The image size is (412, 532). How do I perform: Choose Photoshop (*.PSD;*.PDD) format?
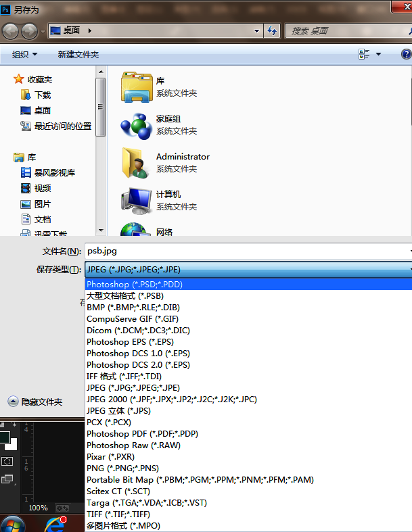(248, 285)
